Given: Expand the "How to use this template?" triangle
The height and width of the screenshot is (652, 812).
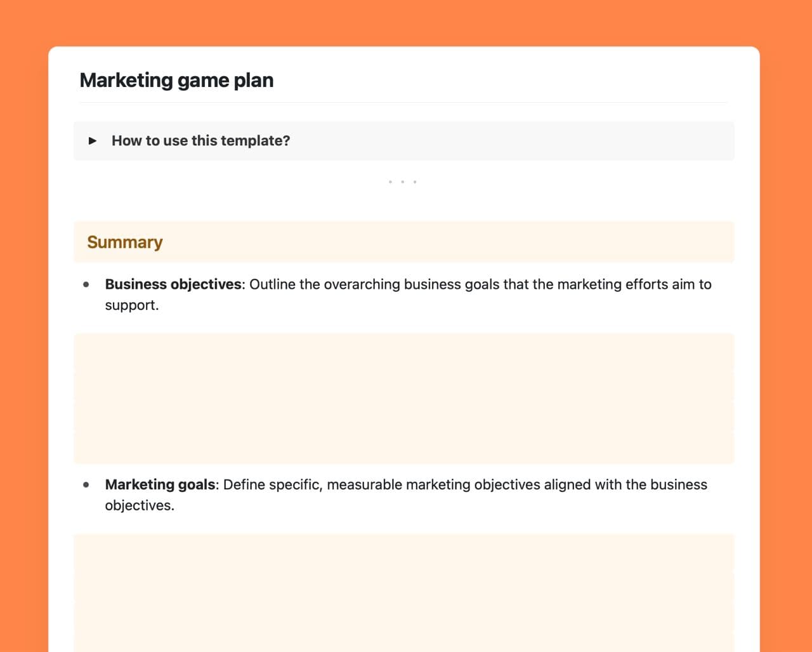Looking at the screenshot, I should 93,141.
